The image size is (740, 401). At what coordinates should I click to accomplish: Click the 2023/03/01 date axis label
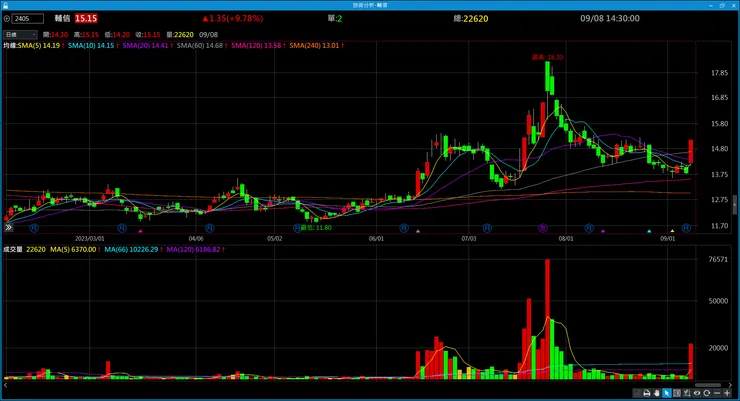[x=90, y=239]
